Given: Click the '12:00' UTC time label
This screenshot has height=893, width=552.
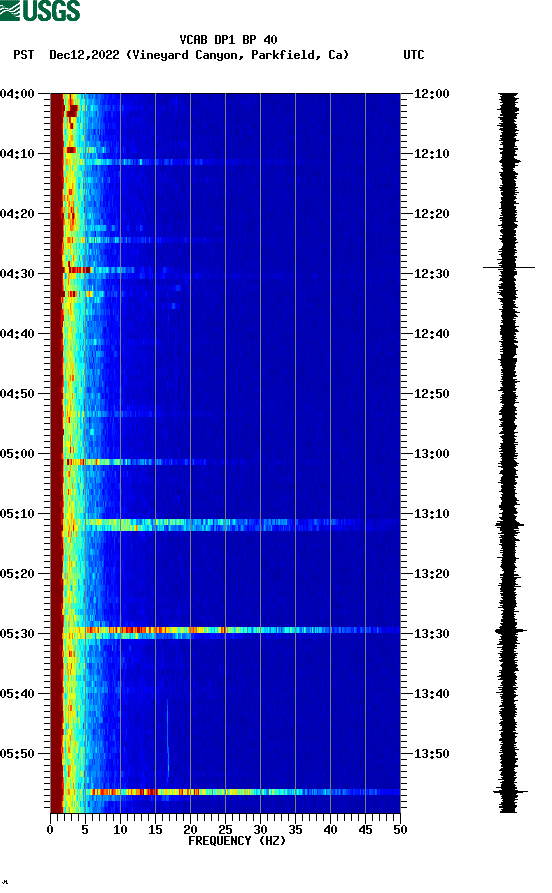Looking at the screenshot, I should (431, 93).
